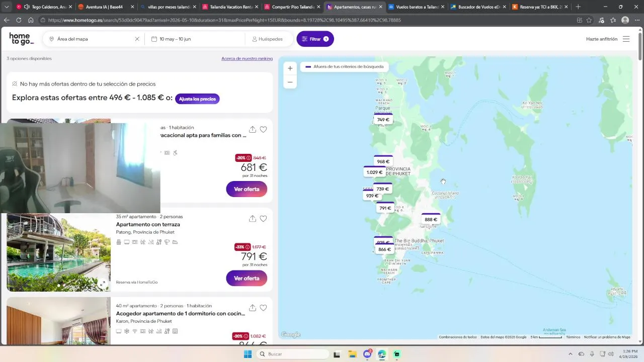This screenshot has width=644, height=362.
Task: Select the 1.029 € map price marker
Action: [374, 172]
